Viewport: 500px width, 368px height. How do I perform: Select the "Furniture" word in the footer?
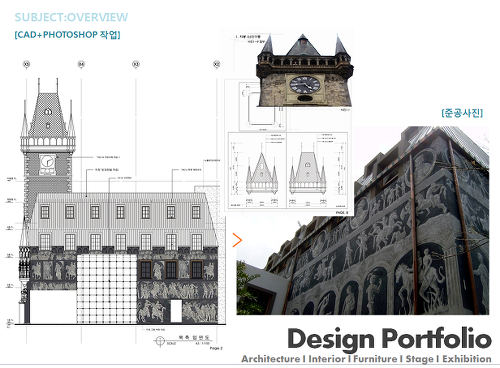(x=375, y=359)
